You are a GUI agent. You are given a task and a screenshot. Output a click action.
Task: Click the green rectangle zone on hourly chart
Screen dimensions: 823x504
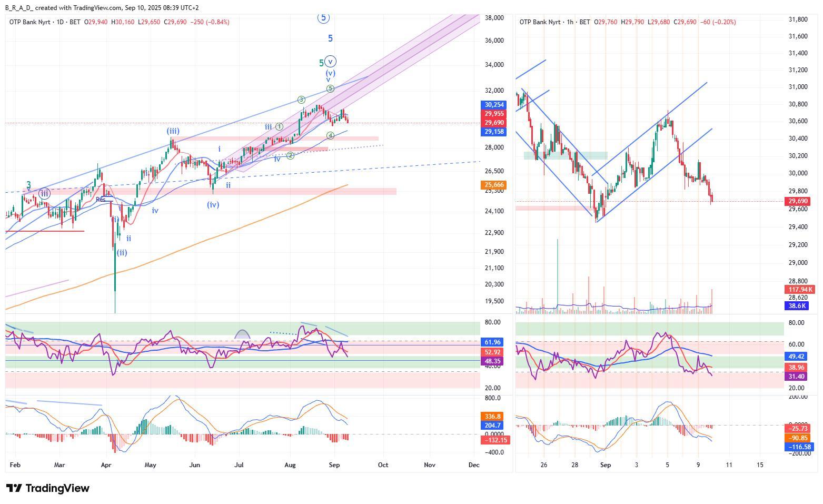566,156
